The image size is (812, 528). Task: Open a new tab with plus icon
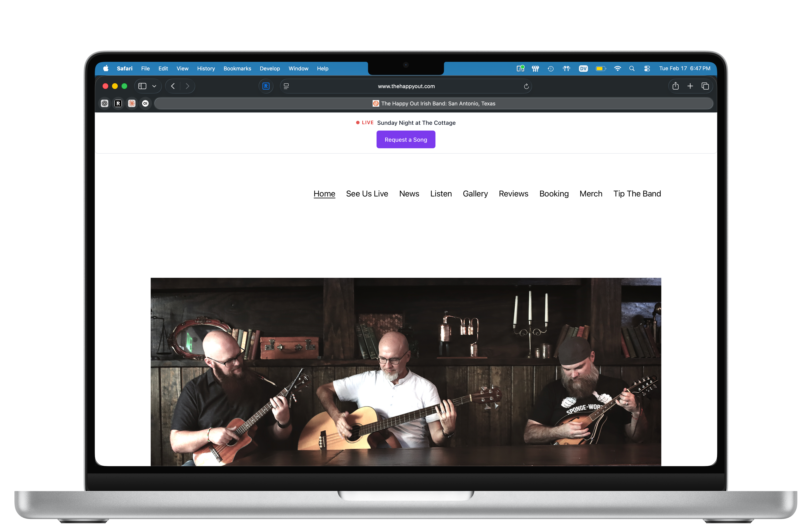pyautogui.click(x=690, y=86)
